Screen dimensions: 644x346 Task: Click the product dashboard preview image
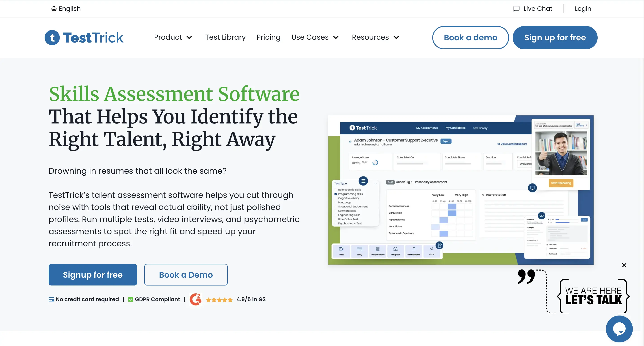[460, 190]
